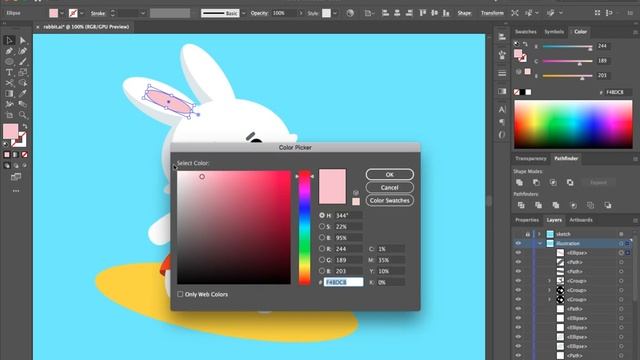Open the Opacity value arrow
640x360 pixels.
(301, 13)
